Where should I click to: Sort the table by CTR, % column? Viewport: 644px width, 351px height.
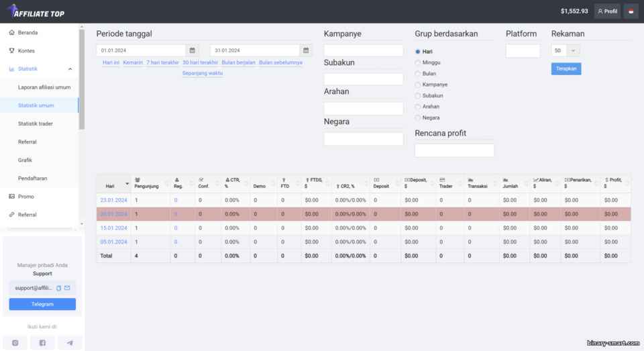[x=235, y=183]
